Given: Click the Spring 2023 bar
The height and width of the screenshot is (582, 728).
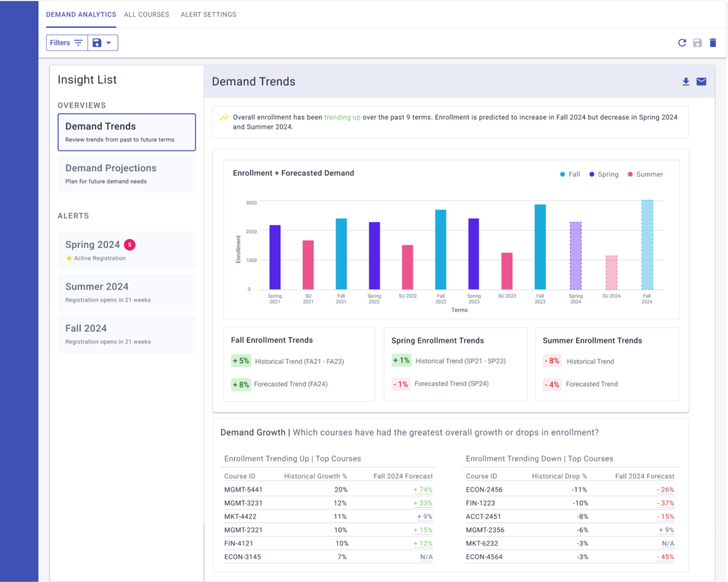Looking at the screenshot, I should pyautogui.click(x=474, y=254).
